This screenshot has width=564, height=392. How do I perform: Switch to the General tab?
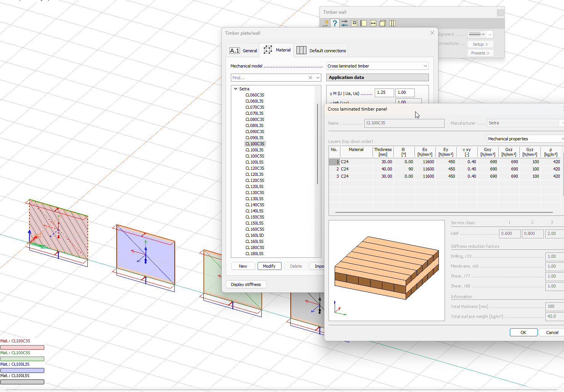[243, 51]
